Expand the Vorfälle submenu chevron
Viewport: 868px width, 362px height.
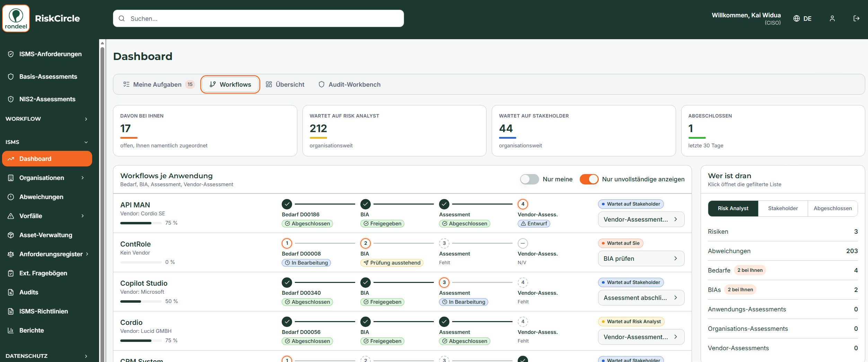[x=83, y=216]
